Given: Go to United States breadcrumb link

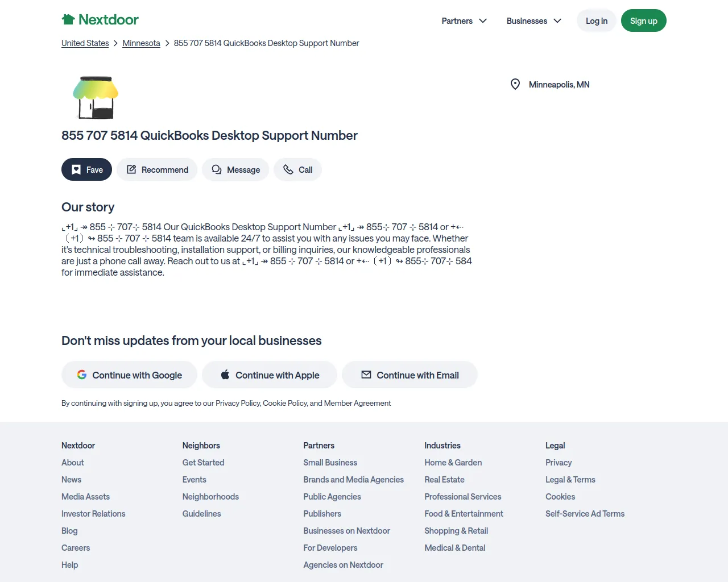Looking at the screenshot, I should coord(85,43).
